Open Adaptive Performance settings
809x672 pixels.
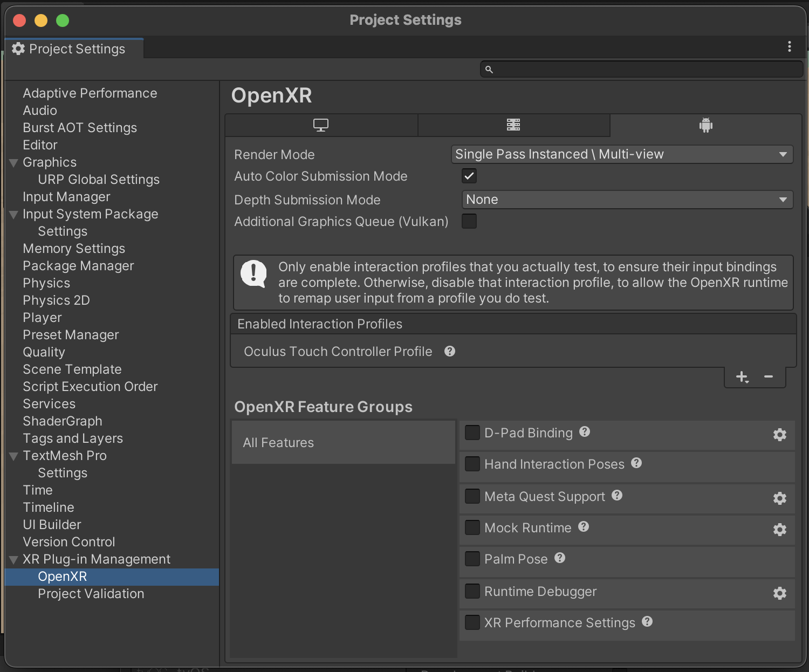coord(90,93)
